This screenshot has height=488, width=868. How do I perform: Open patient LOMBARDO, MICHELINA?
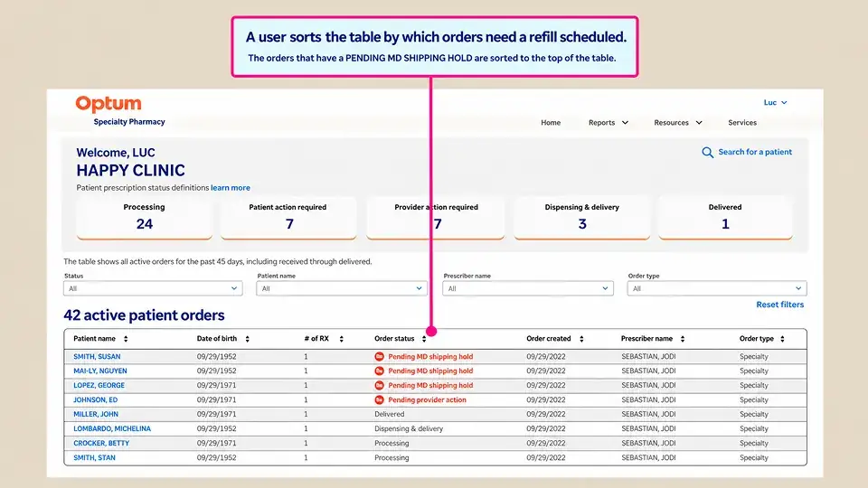[112, 428]
